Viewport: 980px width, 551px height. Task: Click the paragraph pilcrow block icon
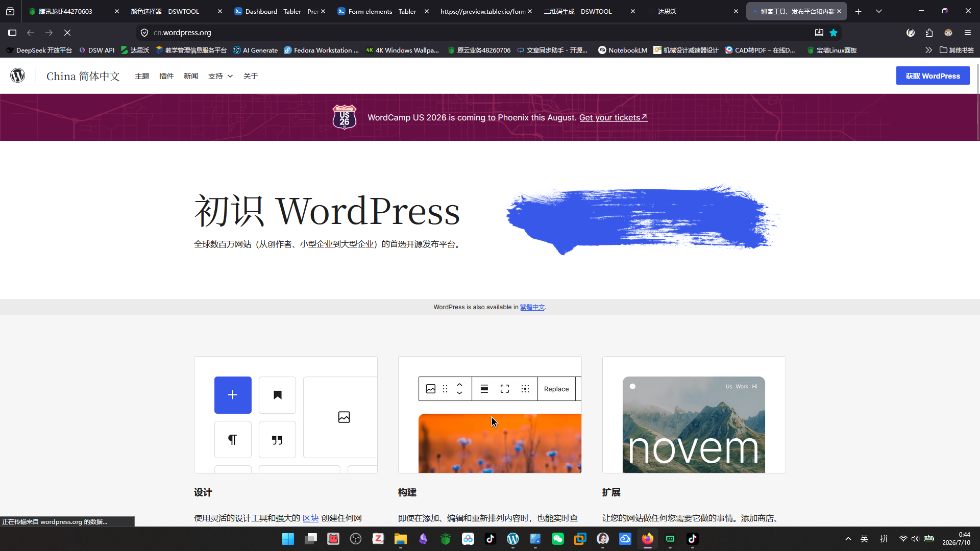click(x=233, y=440)
